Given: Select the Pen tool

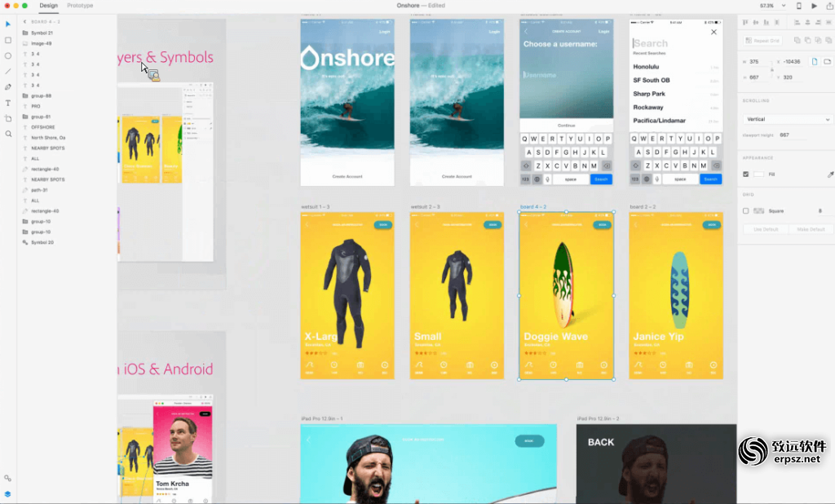Looking at the screenshot, I should (8, 86).
